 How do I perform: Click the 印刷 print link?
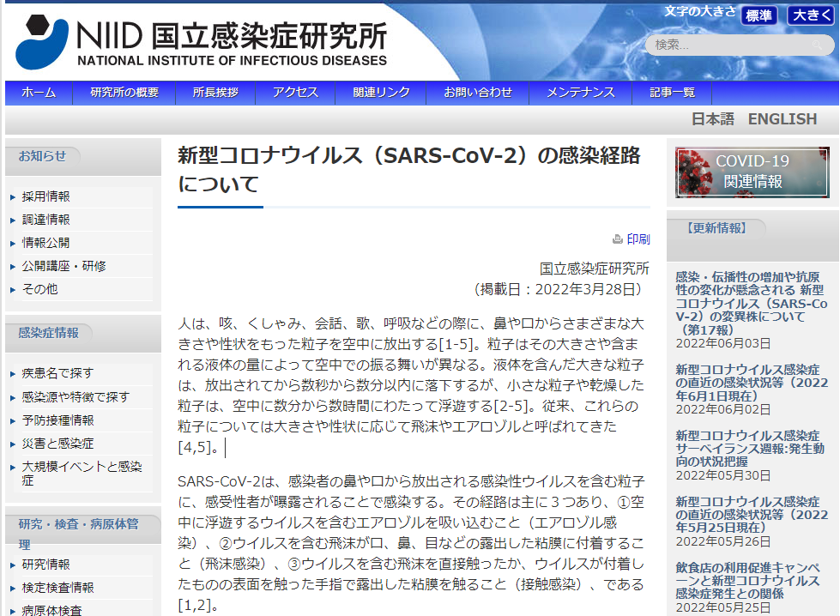pyautogui.click(x=638, y=239)
